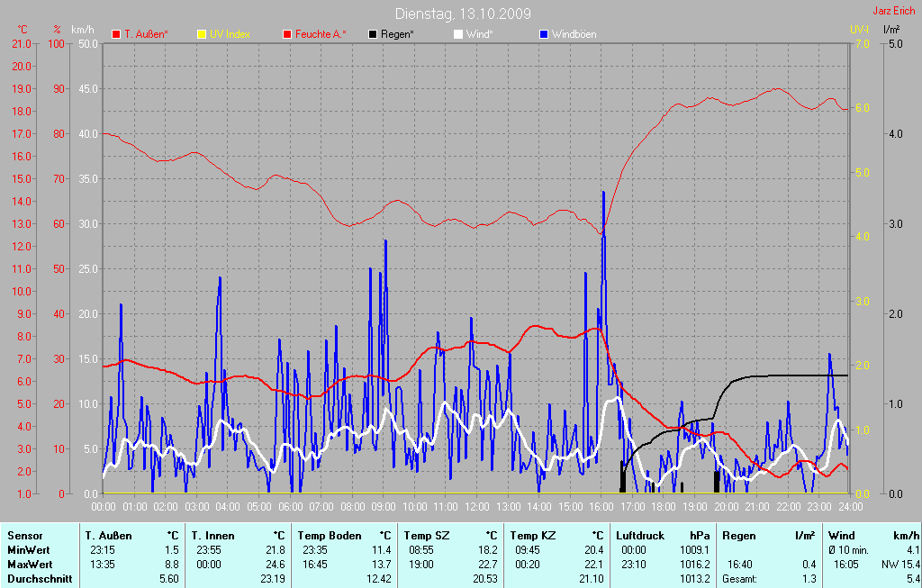Click the Temp KZ min time 09:45

point(528,550)
